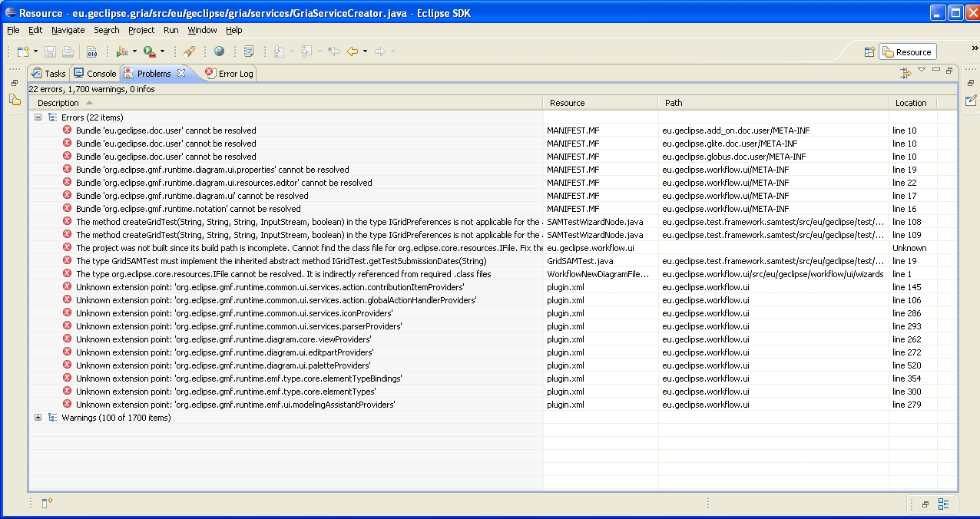The width and height of the screenshot is (980, 519).
Task: Open the Search menu
Action: [x=107, y=30]
